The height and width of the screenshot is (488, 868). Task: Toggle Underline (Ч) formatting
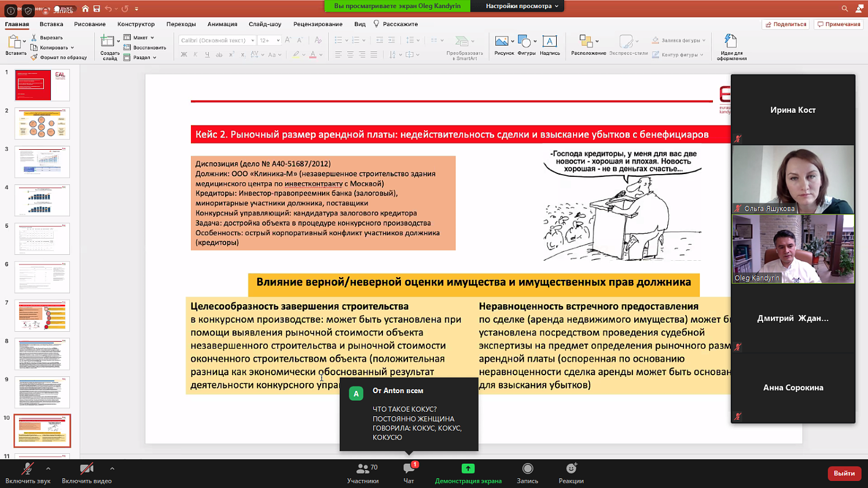click(207, 54)
